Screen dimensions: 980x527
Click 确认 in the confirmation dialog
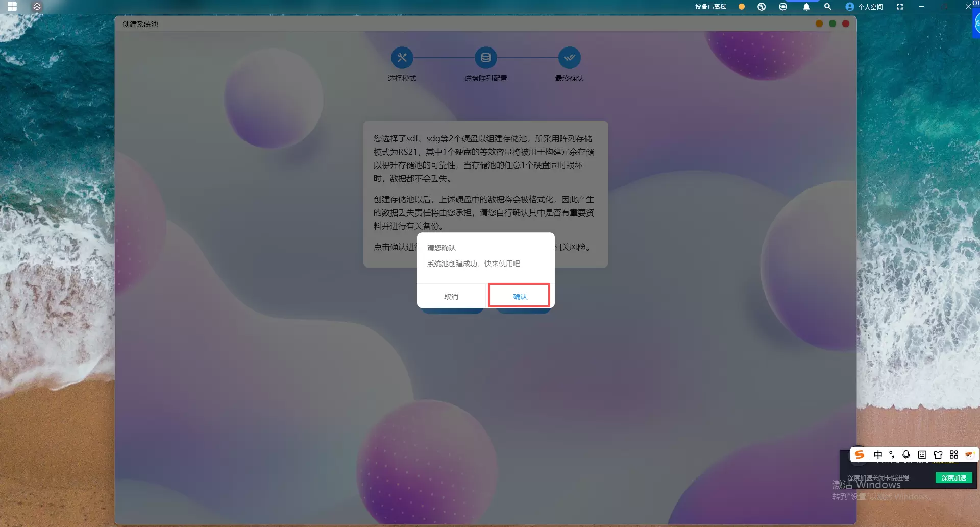click(520, 296)
